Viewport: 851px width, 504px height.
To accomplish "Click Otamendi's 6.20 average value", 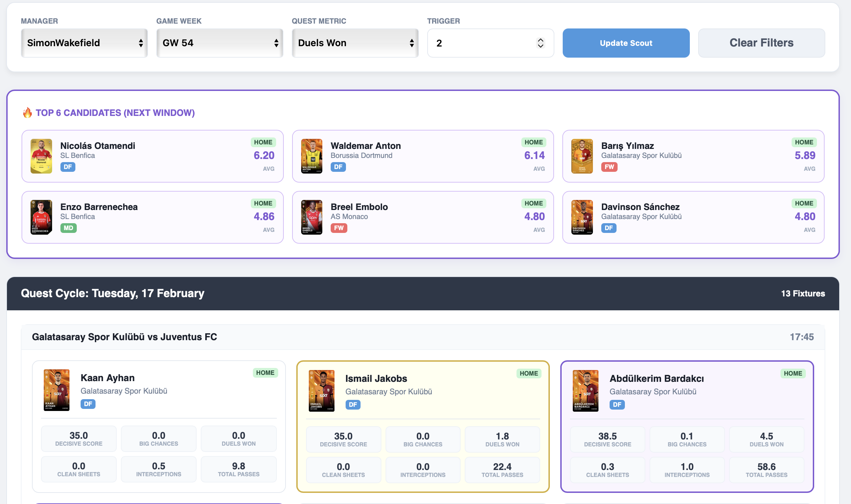I will [x=264, y=156].
